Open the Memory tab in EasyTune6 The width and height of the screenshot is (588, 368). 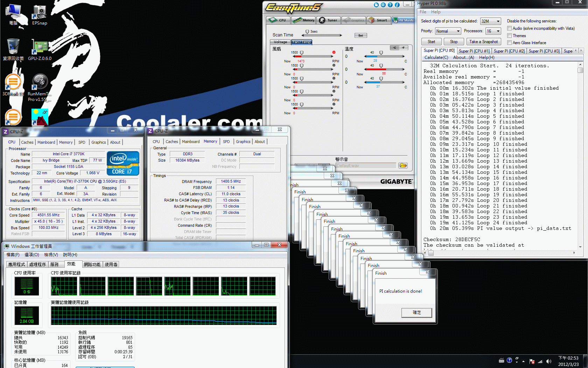303,20
